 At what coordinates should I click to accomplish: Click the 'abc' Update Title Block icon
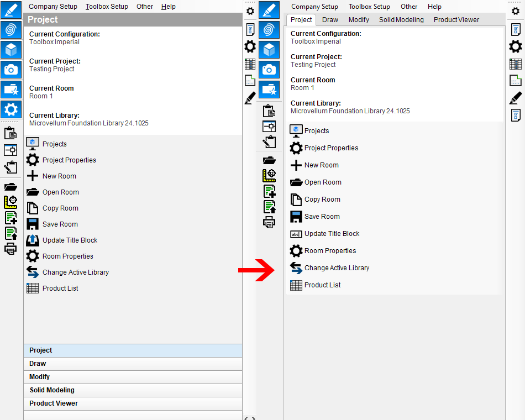pyautogui.click(x=296, y=234)
